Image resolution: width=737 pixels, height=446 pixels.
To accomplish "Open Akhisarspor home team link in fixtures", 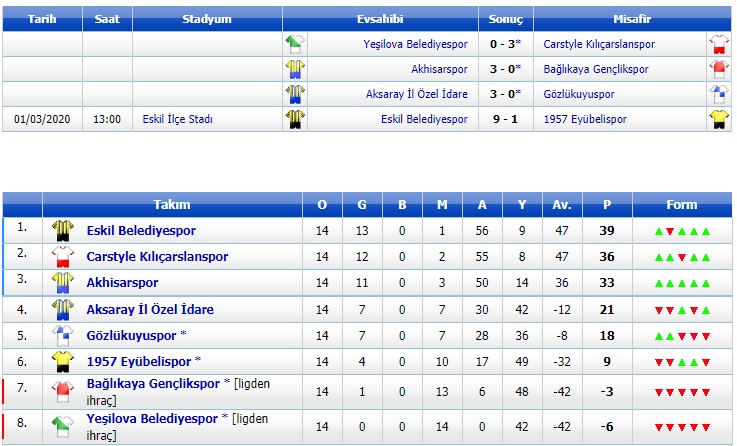I will [439, 69].
